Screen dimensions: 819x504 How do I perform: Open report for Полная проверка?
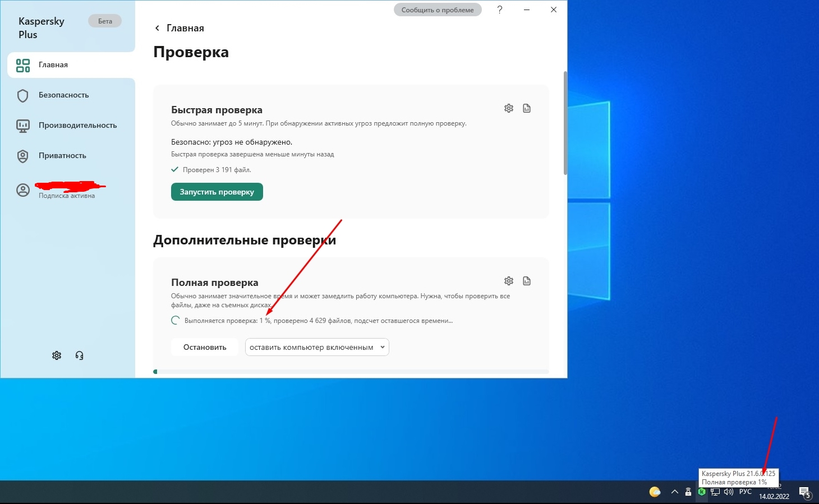click(527, 281)
